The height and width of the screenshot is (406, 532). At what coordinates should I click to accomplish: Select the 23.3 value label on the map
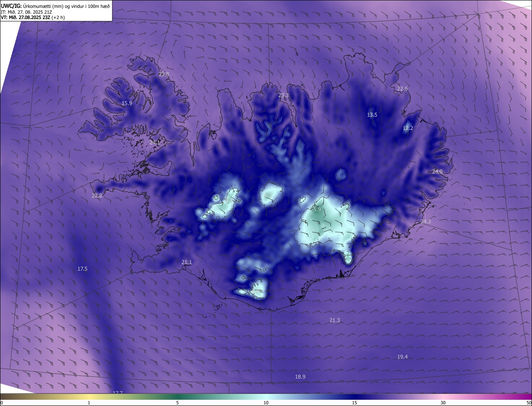tap(283, 95)
